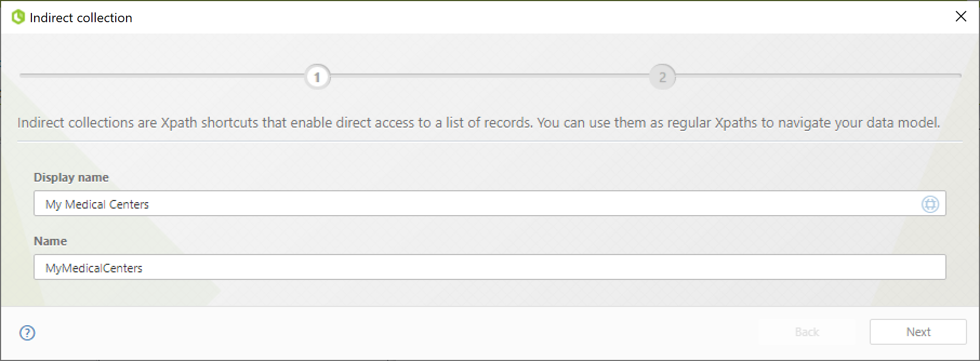The image size is (980, 361).
Task: Select wizard step 1 circle
Action: coord(317,77)
